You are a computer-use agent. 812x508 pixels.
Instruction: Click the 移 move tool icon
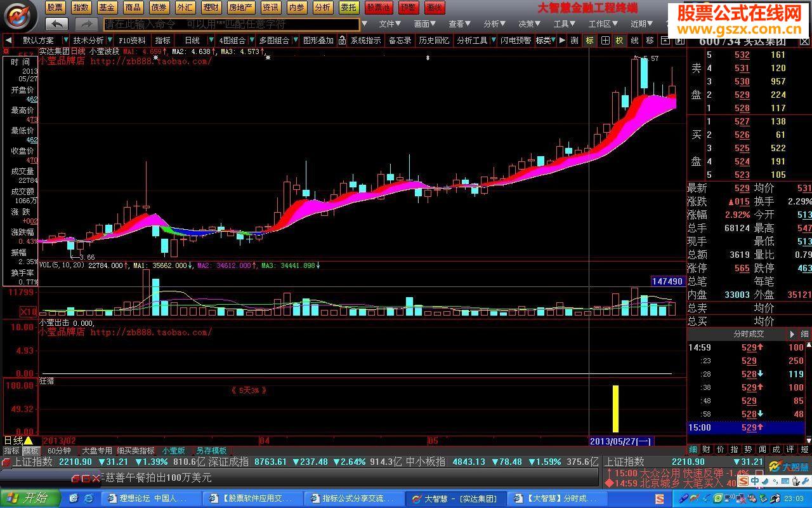(650, 40)
